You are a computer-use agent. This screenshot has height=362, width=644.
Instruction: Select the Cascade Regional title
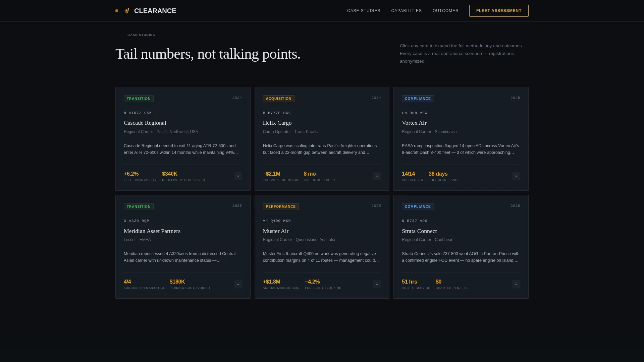(145, 123)
